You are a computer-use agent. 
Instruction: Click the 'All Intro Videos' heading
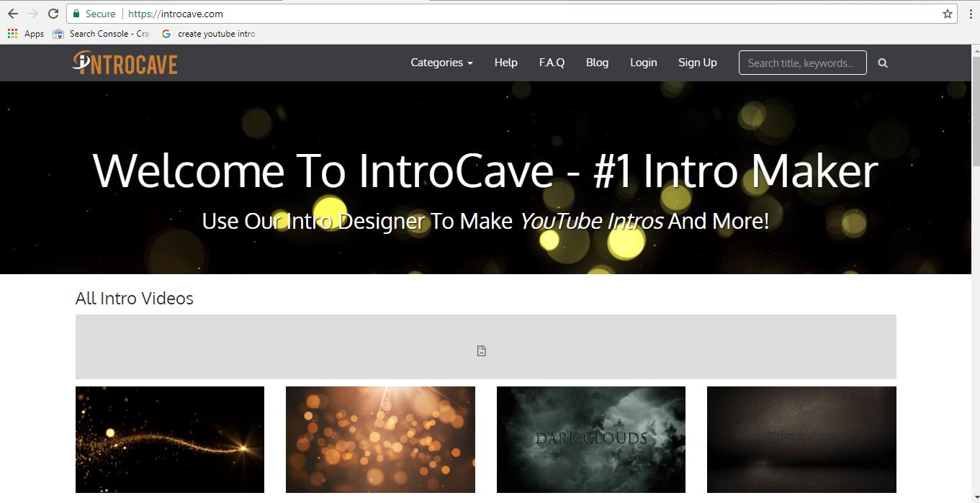[135, 298]
